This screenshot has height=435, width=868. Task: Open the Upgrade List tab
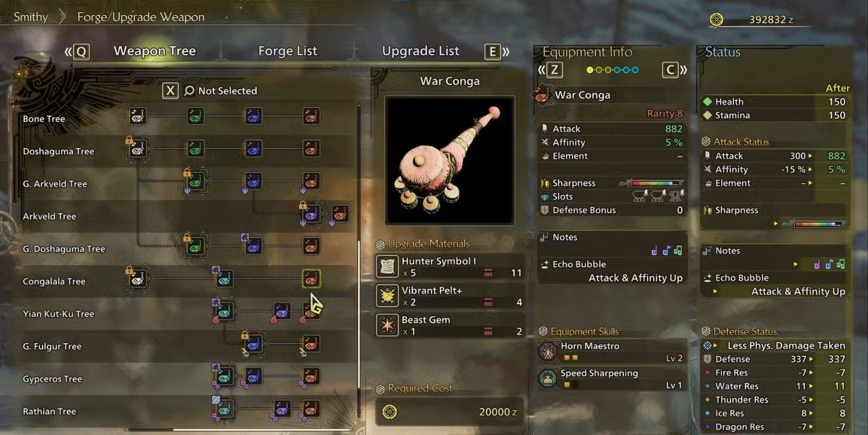point(420,51)
